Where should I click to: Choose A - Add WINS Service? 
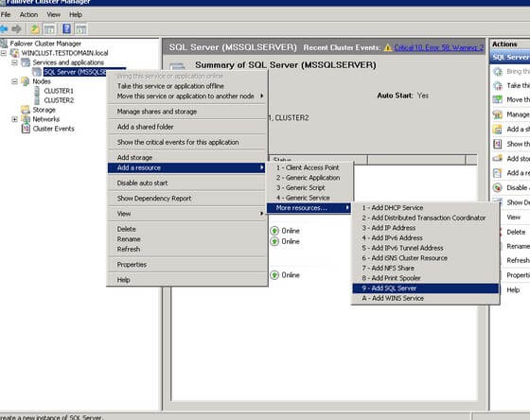click(426, 298)
